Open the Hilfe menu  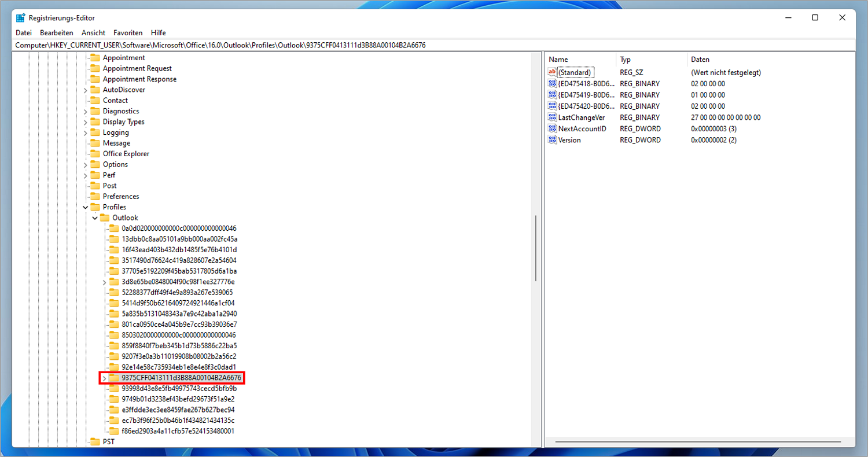[159, 33]
